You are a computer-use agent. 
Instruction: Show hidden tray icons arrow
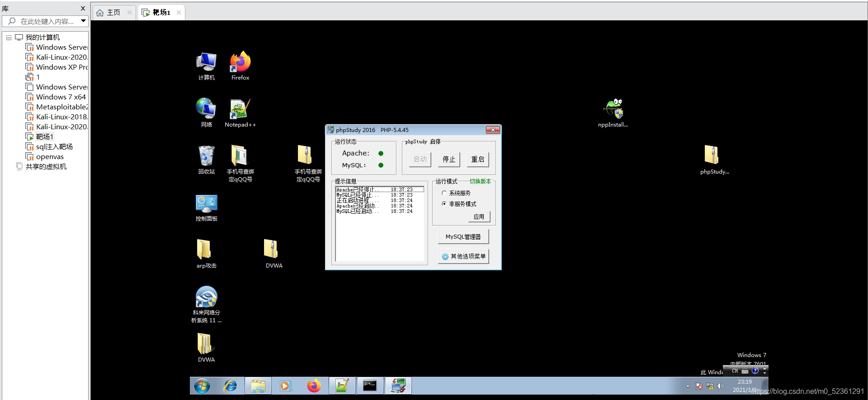[688, 386]
